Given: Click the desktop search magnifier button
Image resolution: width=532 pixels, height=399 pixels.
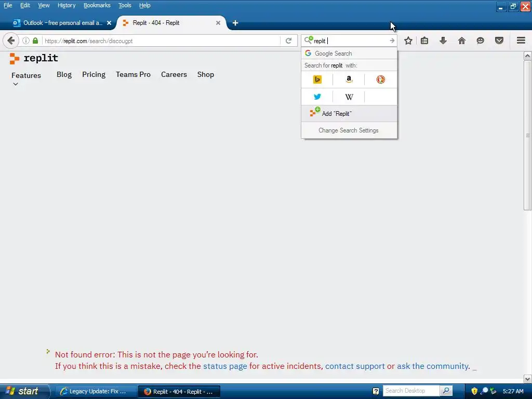Looking at the screenshot, I should 446,391.
